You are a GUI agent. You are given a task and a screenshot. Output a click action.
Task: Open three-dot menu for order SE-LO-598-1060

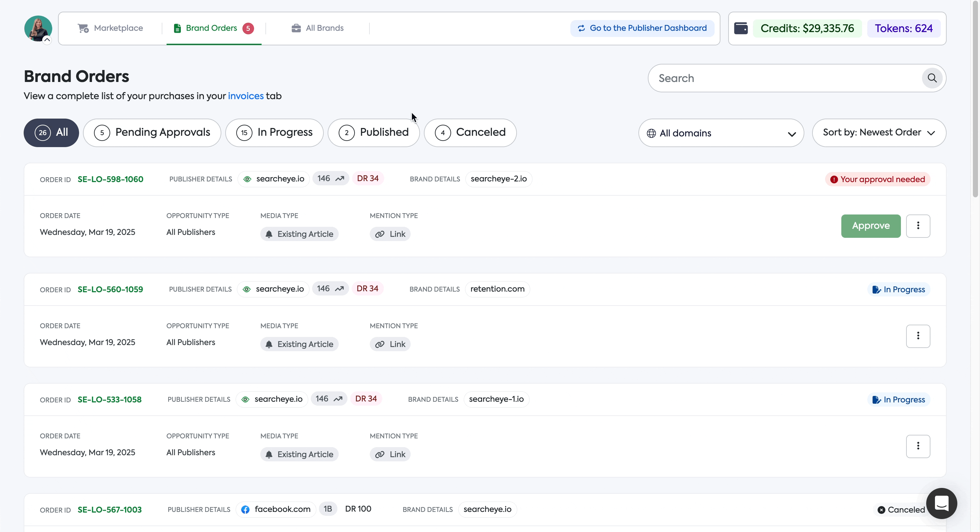point(917,226)
